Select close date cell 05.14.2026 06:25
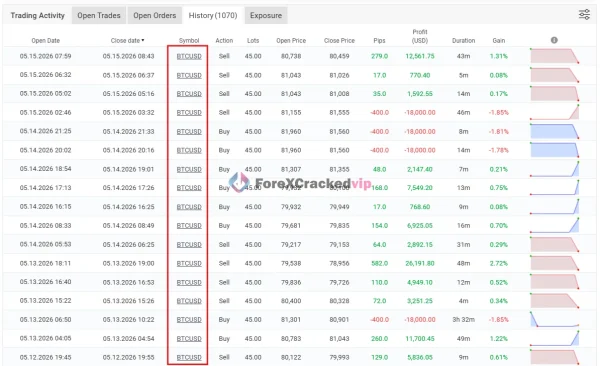 coord(129,245)
